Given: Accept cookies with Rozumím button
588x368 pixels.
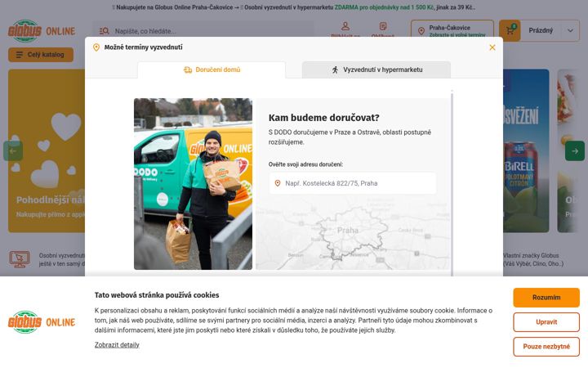Looking at the screenshot, I should click(x=546, y=298).
